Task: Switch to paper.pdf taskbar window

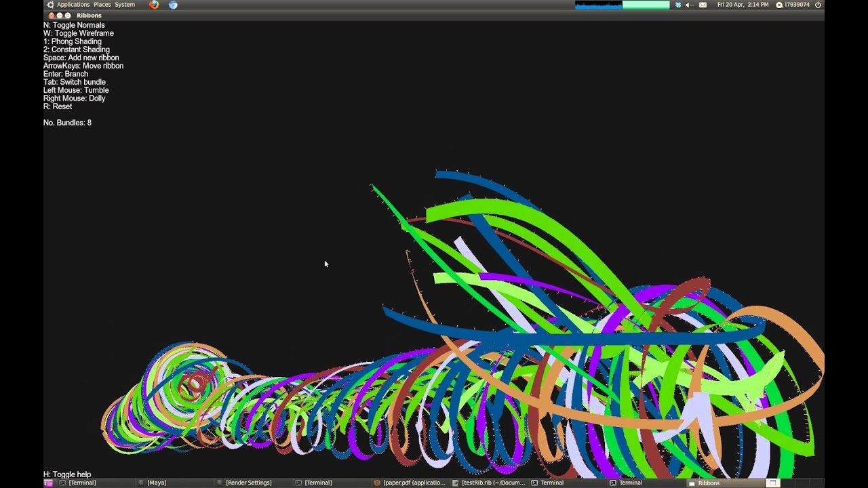Action: coord(410,483)
